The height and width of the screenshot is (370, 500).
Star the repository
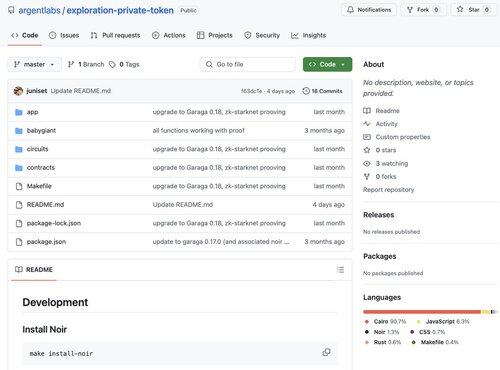(x=473, y=10)
